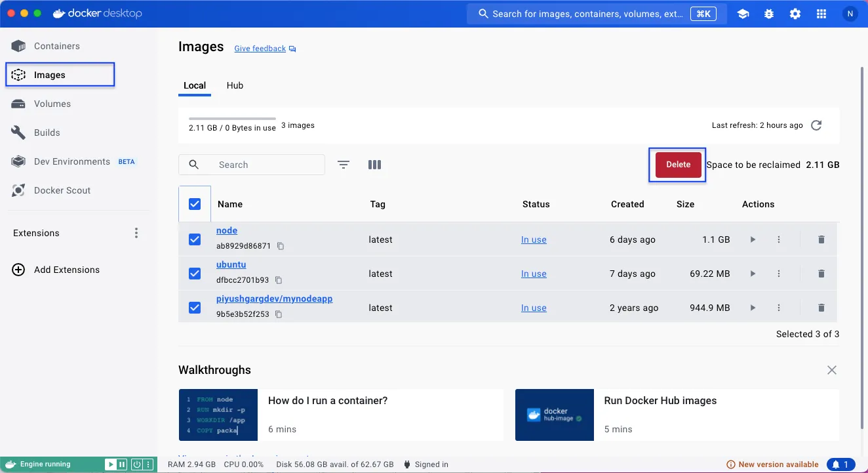Run the node image
The width and height of the screenshot is (868, 473).
[753, 239]
